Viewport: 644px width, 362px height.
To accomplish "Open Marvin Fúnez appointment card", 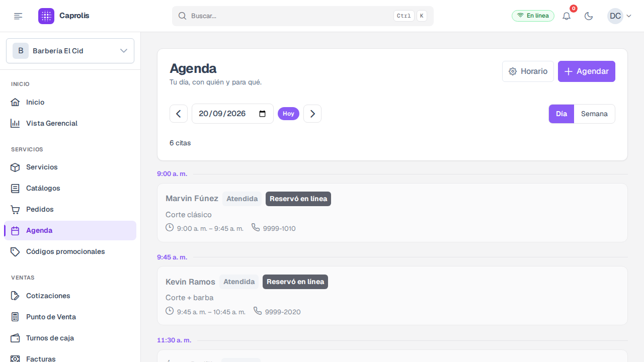I will pos(392,213).
